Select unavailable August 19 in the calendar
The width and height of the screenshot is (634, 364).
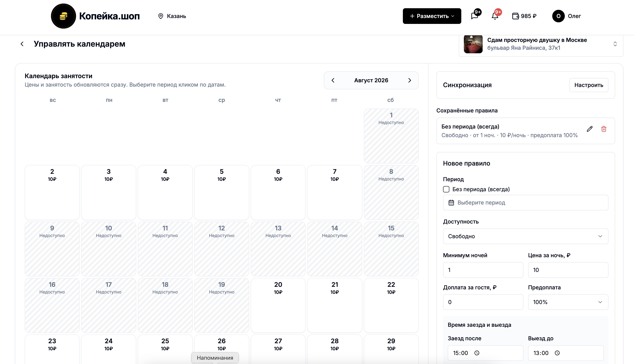coord(222,305)
